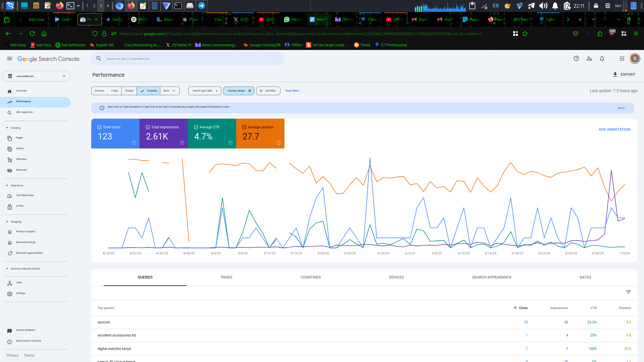Remove Country: Kenya filter
Viewport: 644px width, 362px height.
(250, 91)
